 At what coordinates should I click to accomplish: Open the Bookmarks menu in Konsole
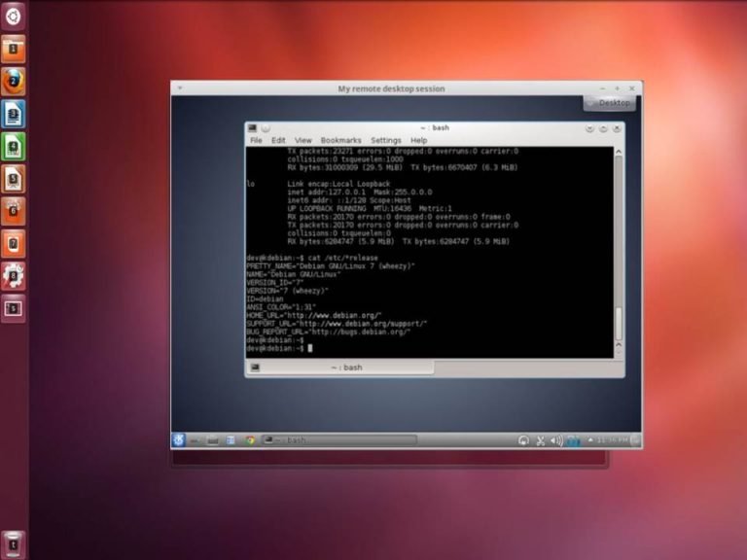point(340,140)
